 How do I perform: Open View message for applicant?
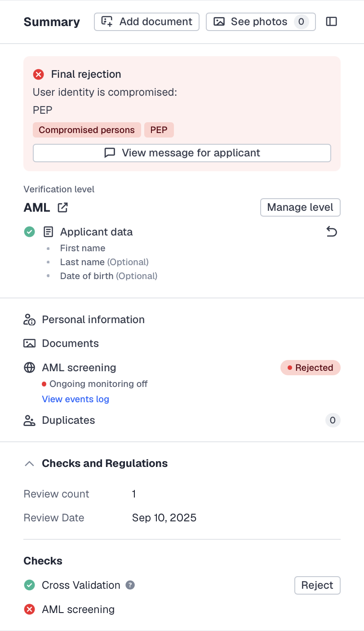point(182,153)
